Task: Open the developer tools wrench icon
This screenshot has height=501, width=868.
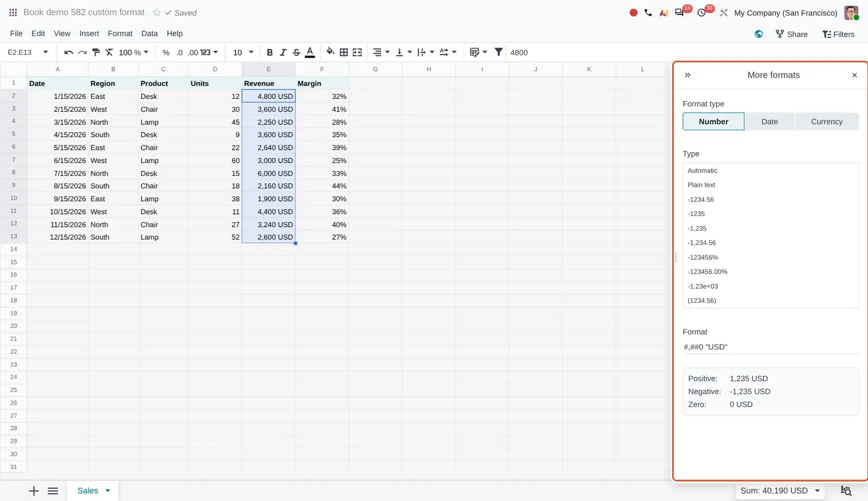Action: coord(724,12)
